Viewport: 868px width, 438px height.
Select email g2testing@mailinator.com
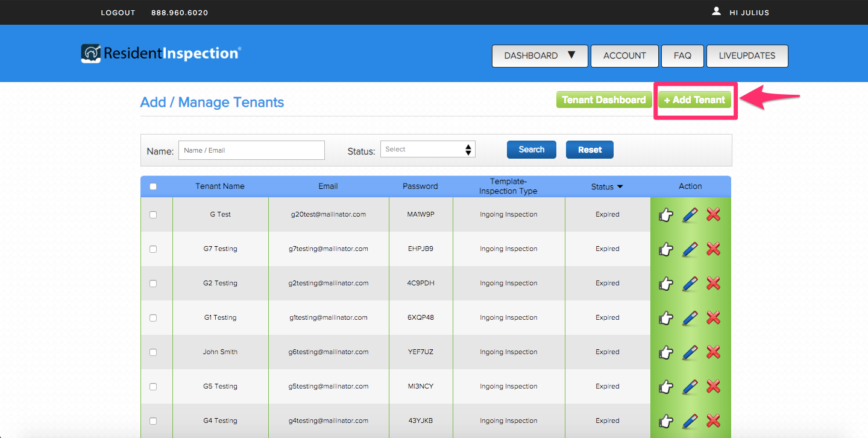pos(329,283)
